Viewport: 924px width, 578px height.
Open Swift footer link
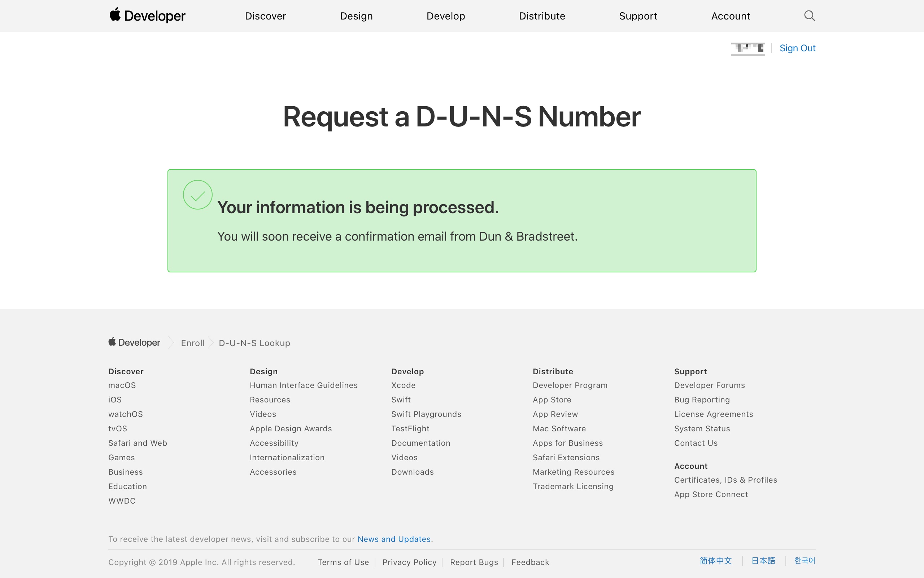[401, 400]
